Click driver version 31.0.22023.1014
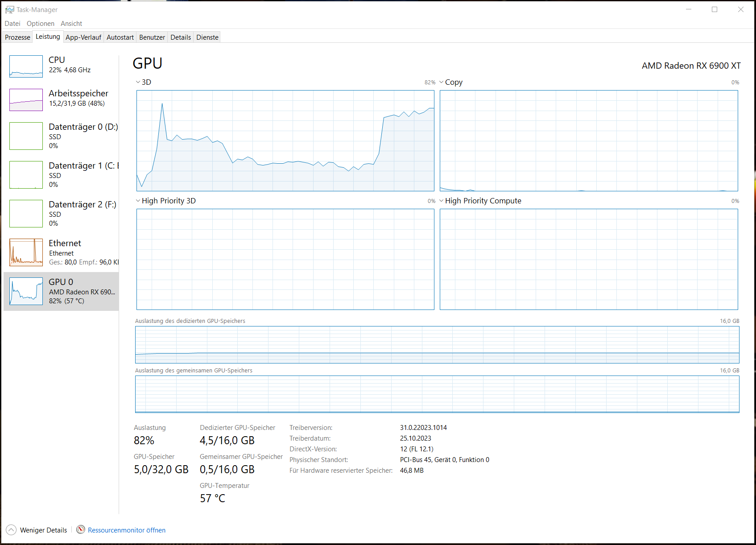 pos(423,428)
